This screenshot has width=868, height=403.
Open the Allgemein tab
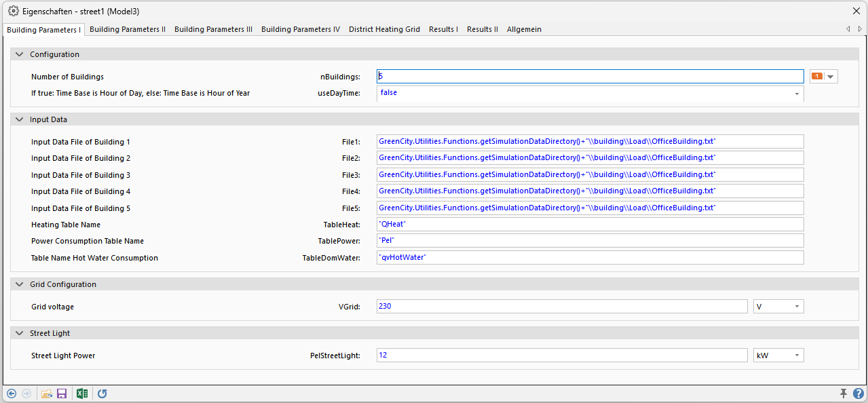524,29
